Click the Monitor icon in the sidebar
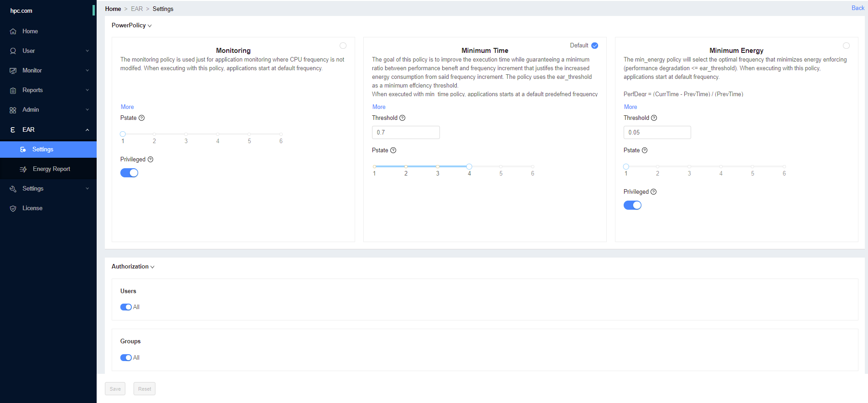Image resolution: width=868 pixels, height=403 pixels. 13,71
